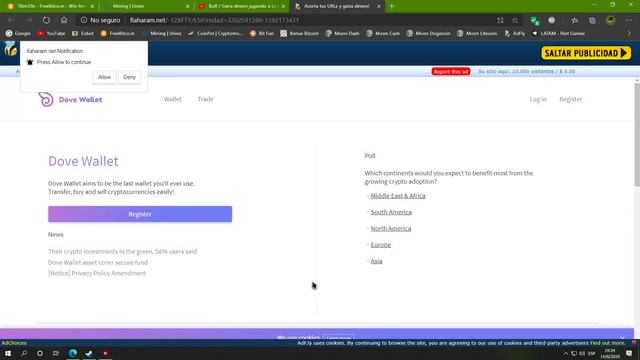Add this page to favorites with the star
Image resolution: width=640 pixels, height=360 pixels.
[515, 20]
